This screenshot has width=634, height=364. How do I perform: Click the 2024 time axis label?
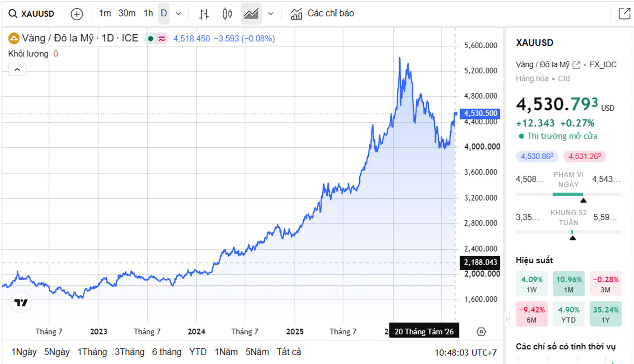coord(197,332)
